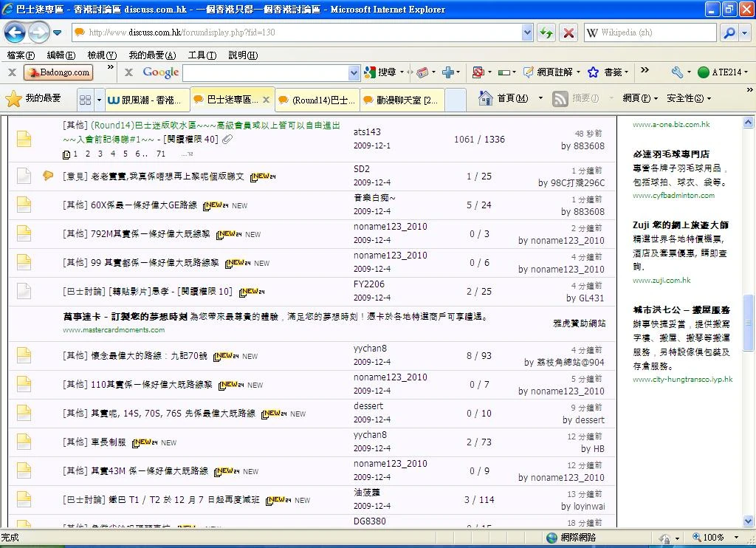Click the 首頁 home house icon
Viewport: 756px width, 548px height.
(485, 98)
